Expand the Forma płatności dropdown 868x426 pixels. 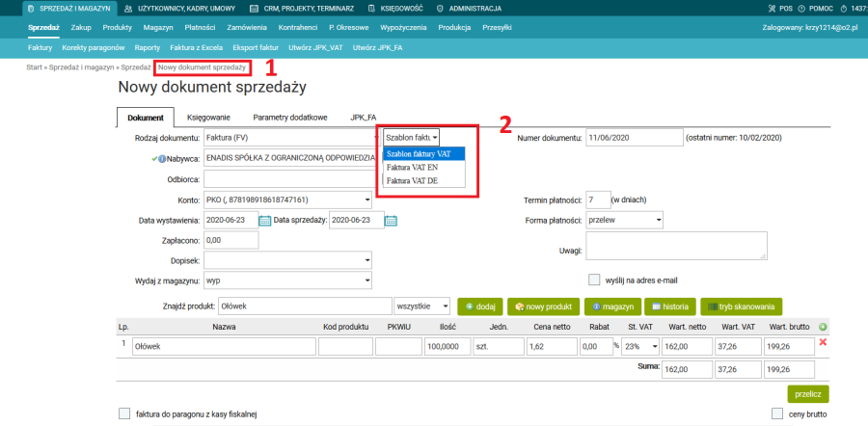624,221
